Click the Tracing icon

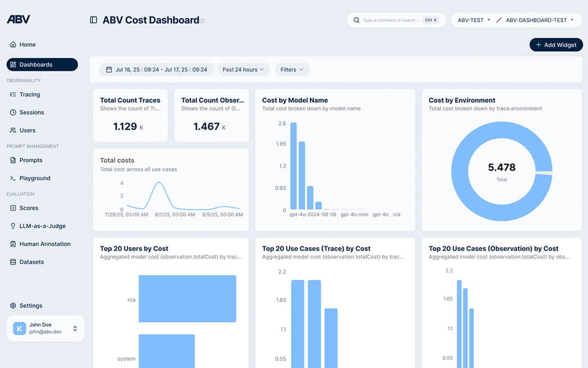[x=13, y=95]
